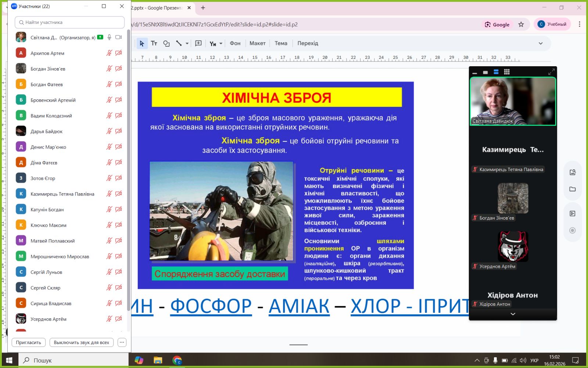This screenshot has height=368, width=588.
Task: Open the Перехід transition menu
Action: [308, 43]
